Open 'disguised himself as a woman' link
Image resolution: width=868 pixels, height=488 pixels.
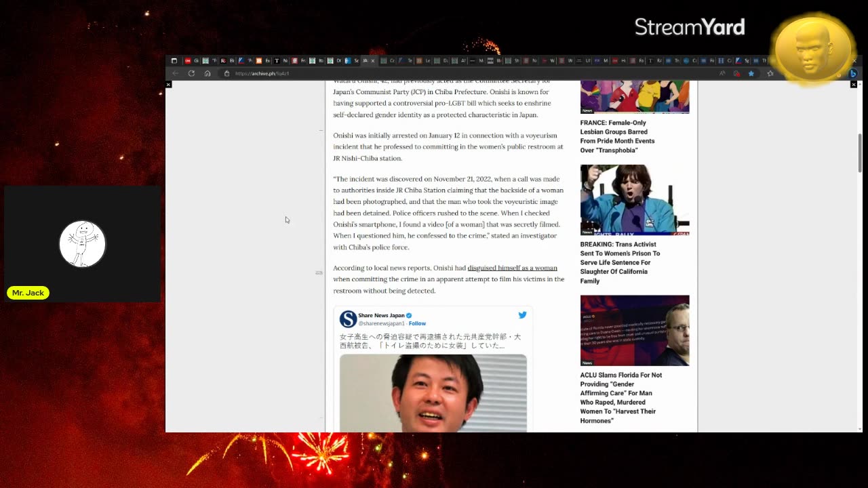[512, 268]
